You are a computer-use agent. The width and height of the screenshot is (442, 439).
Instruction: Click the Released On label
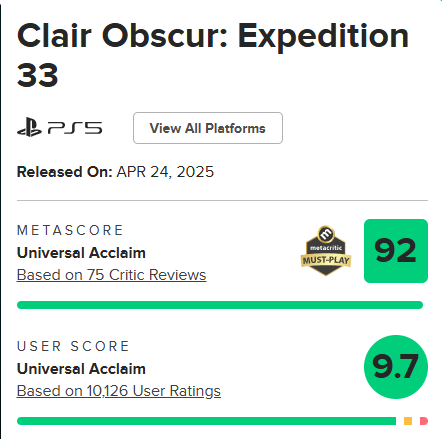click(65, 172)
